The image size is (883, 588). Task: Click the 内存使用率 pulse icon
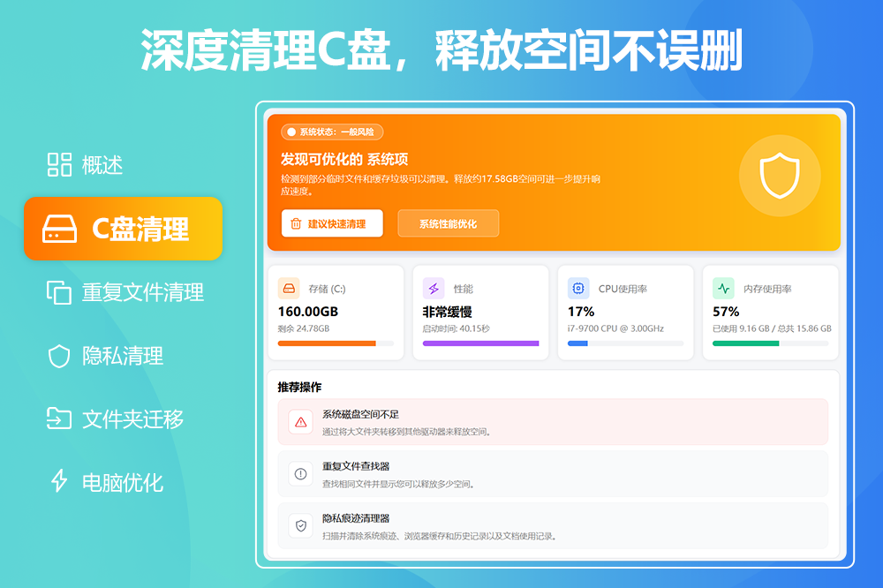724,289
